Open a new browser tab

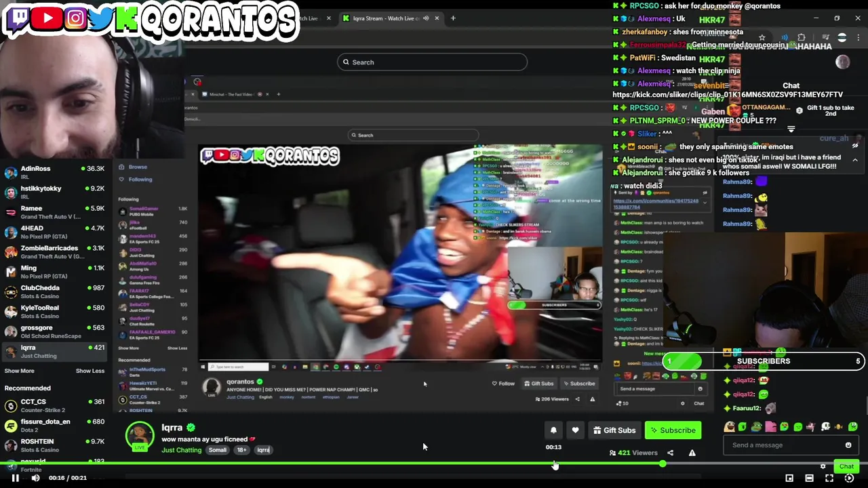[x=454, y=18]
